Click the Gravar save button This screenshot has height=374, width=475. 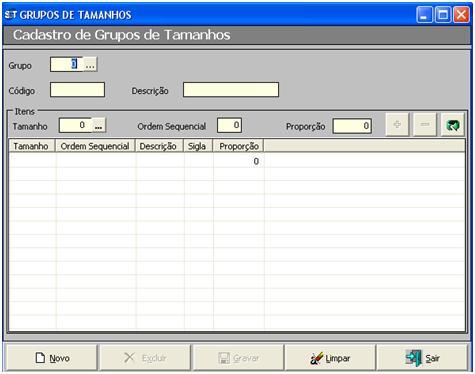coord(238,358)
